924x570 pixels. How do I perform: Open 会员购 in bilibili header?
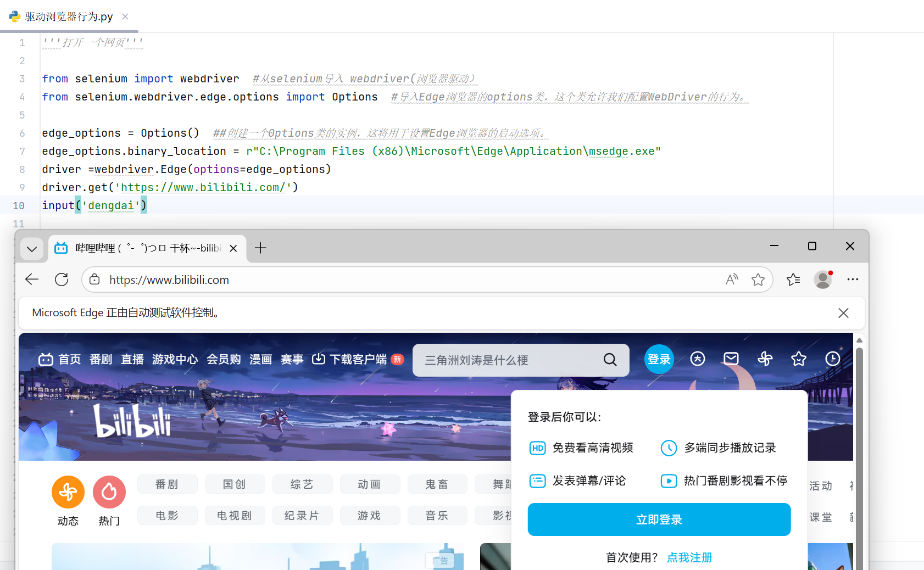224,359
